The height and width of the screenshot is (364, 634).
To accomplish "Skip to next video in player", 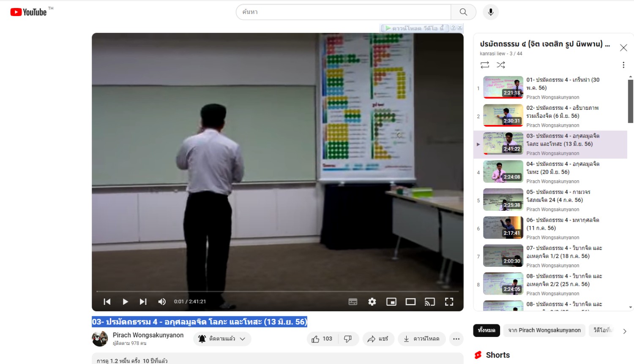I will pos(143,302).
